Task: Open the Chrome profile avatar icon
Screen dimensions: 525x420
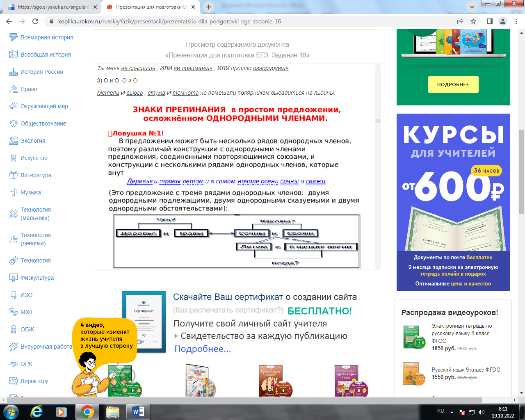Action: point(502,21)
